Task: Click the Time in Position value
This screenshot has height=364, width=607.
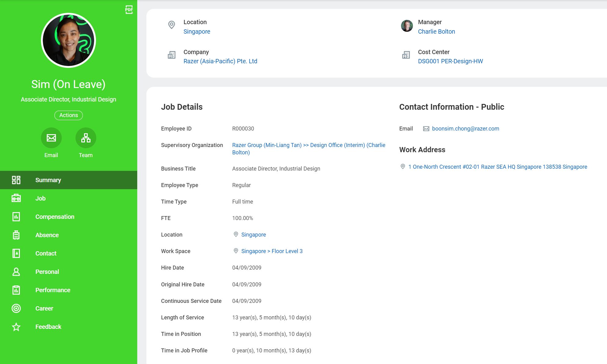Action: coord(272,334)
